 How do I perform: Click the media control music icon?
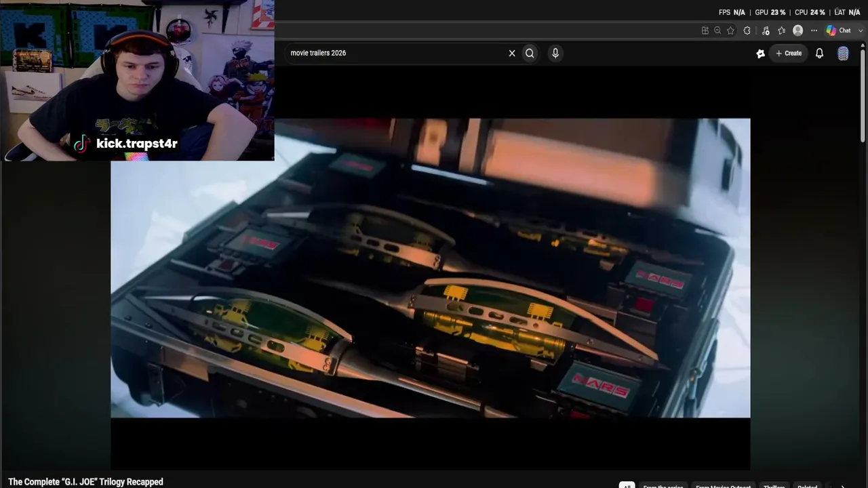click(766, 30)
